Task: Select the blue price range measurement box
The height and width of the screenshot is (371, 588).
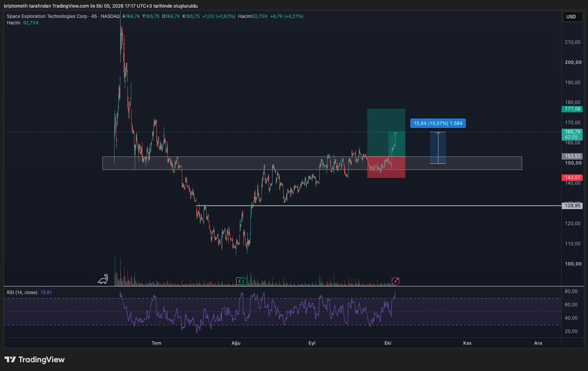Action: click(x=438, y=148)
